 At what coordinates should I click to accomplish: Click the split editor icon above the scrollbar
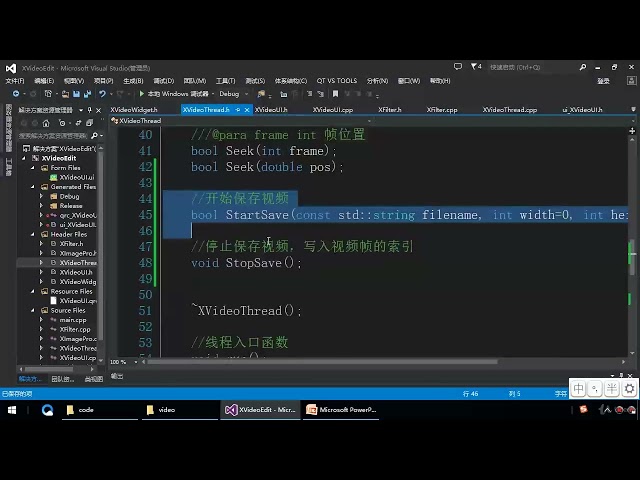pos(632,131)
